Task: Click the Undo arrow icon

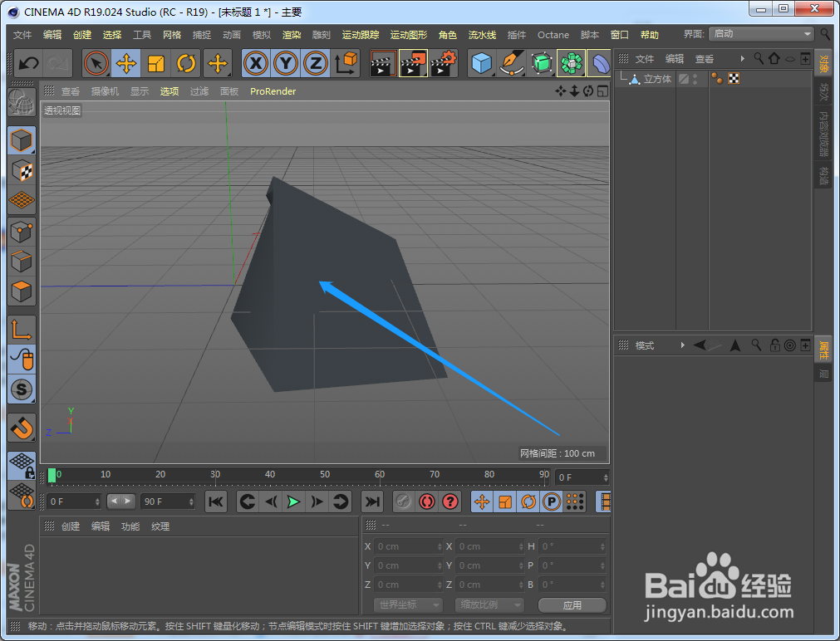Action: pyautogui.click(x=28, y=64)
